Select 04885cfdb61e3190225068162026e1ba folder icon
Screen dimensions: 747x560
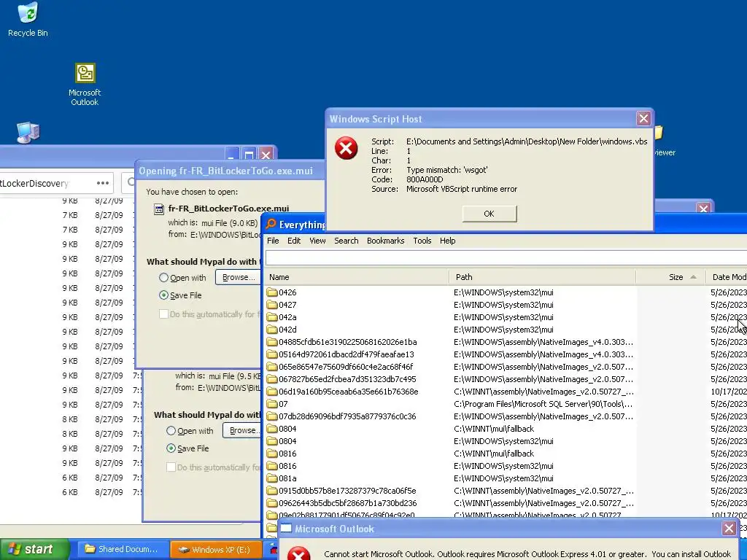point(272,342)
